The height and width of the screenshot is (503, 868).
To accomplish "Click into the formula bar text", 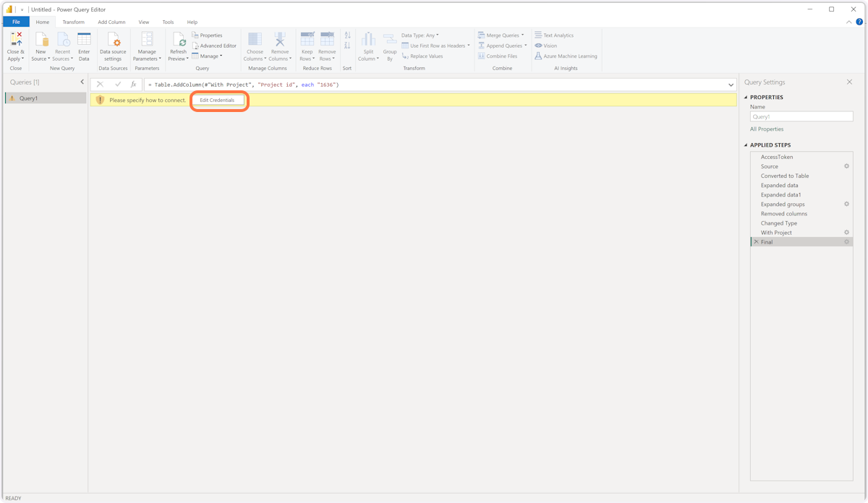I will [x=434, y=85].
